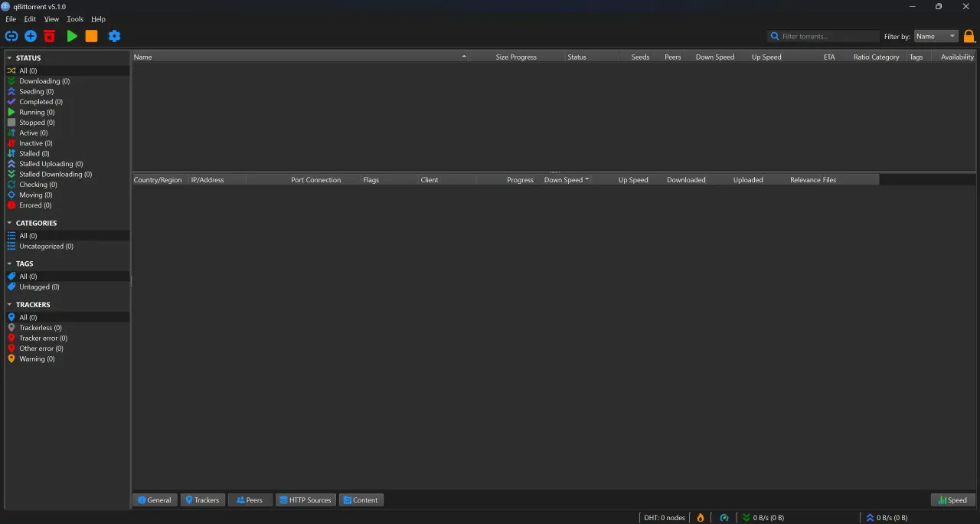Toggle alternative speed limits gauge icon
980x524 pixels.
[x=724, y=518]
